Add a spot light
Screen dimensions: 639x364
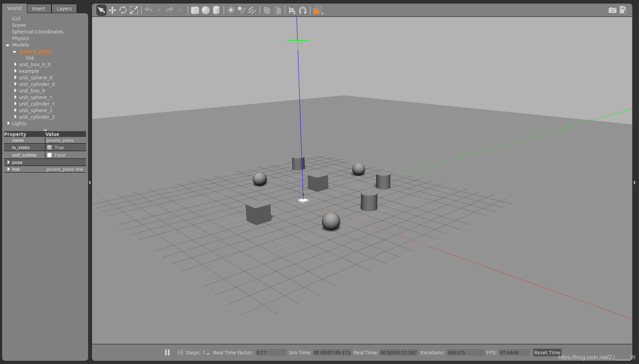tap(241, 10)
